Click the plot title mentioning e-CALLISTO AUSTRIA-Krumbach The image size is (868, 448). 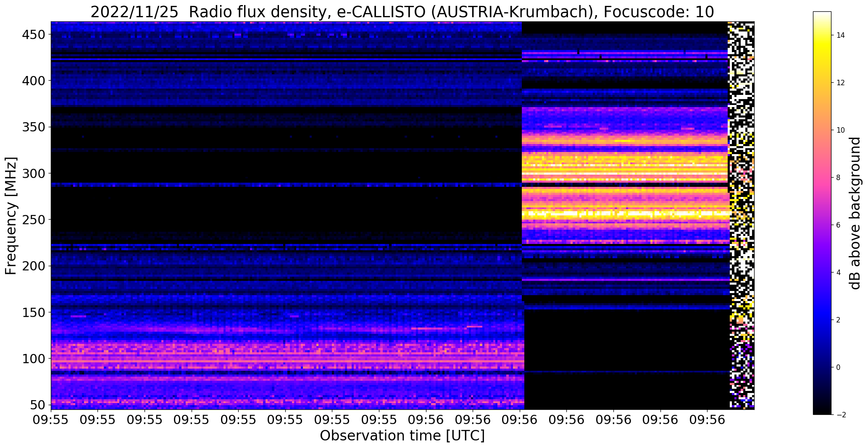pos(402,12)
